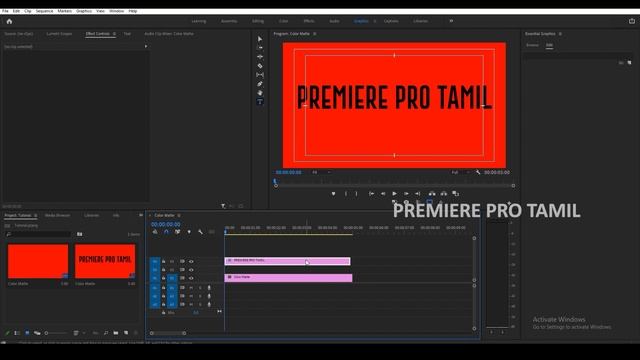Select Color Matte clip in timeline
Image resolution: width=640 pixels, height=360 pixels.
click(x=288, y=278)
